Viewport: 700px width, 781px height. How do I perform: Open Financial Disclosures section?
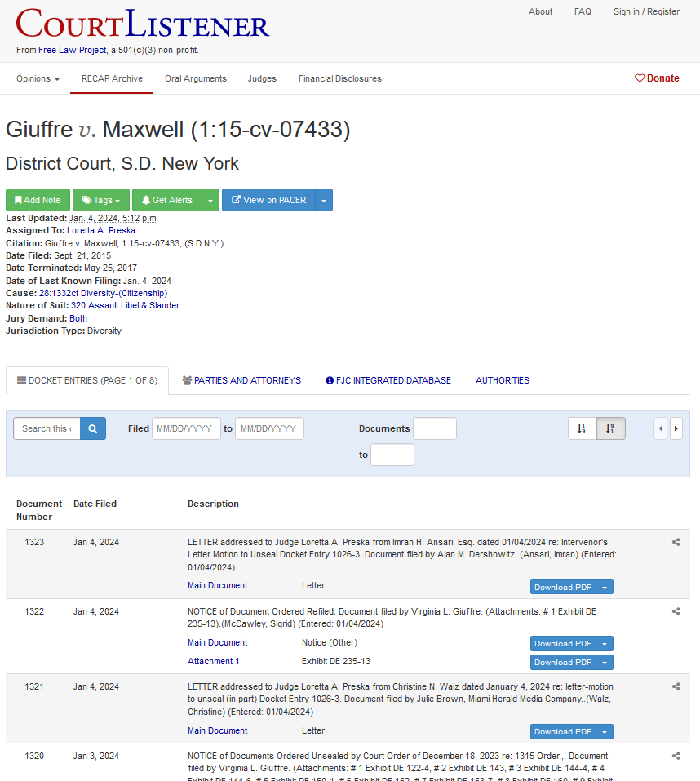click(340, 78)
